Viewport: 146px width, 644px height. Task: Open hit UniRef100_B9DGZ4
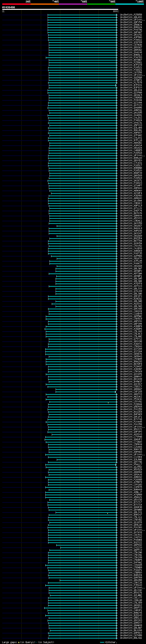pyautogui.click(x=131, y=27)
